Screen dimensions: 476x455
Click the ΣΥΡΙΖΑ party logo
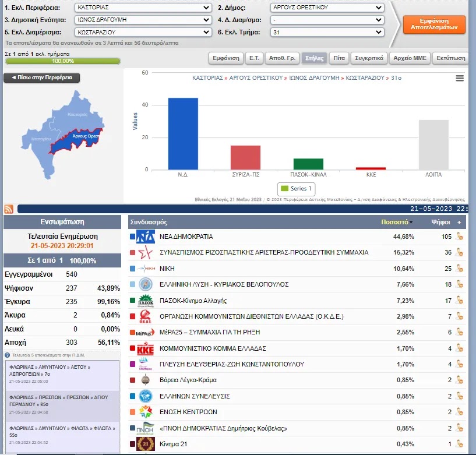pyautogui.click(x=145, y=252)
